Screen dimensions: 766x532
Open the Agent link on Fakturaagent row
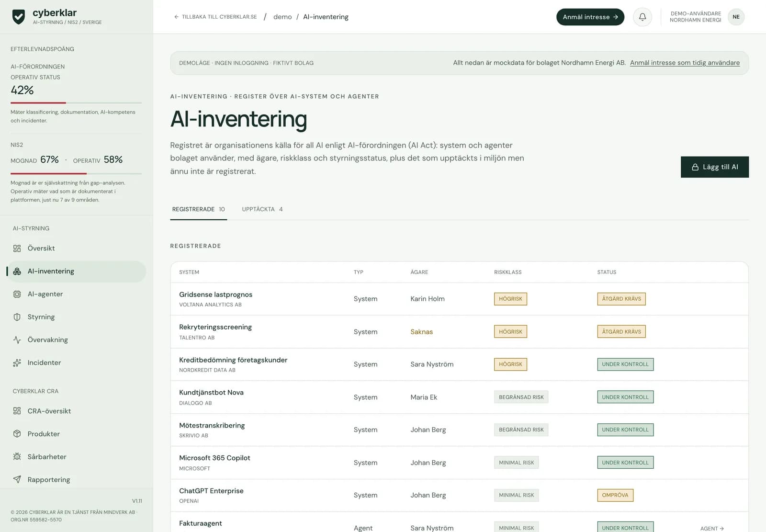pos(712,528)
